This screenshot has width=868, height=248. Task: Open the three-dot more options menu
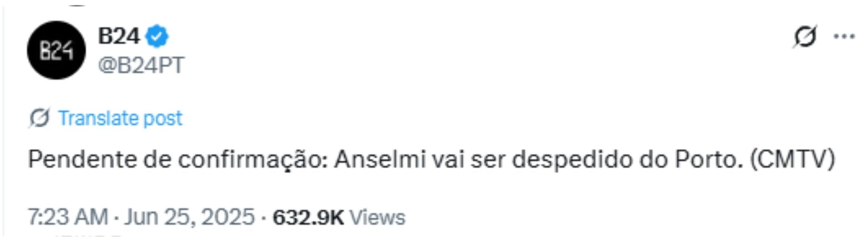tap(844, 36)
